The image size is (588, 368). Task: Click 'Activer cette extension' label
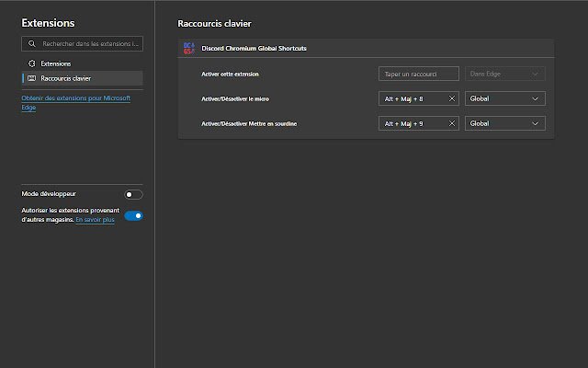(230, 74)
